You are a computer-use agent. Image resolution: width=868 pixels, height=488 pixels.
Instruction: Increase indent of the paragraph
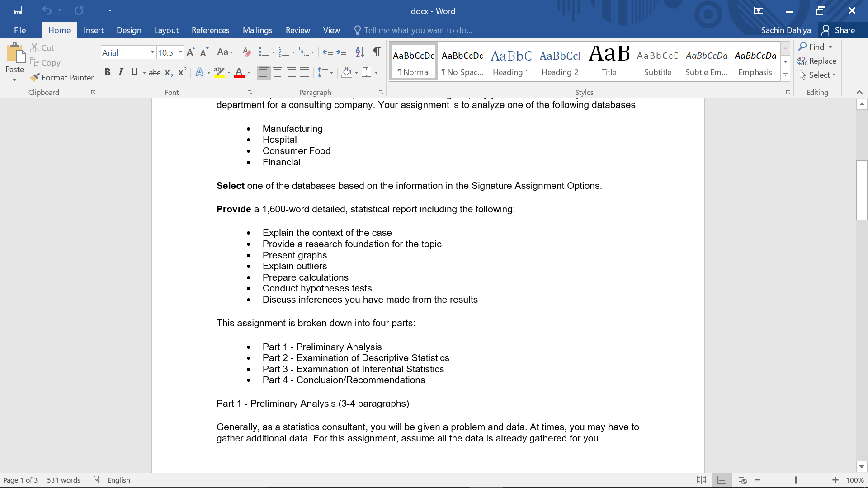(x=342, y=52)
